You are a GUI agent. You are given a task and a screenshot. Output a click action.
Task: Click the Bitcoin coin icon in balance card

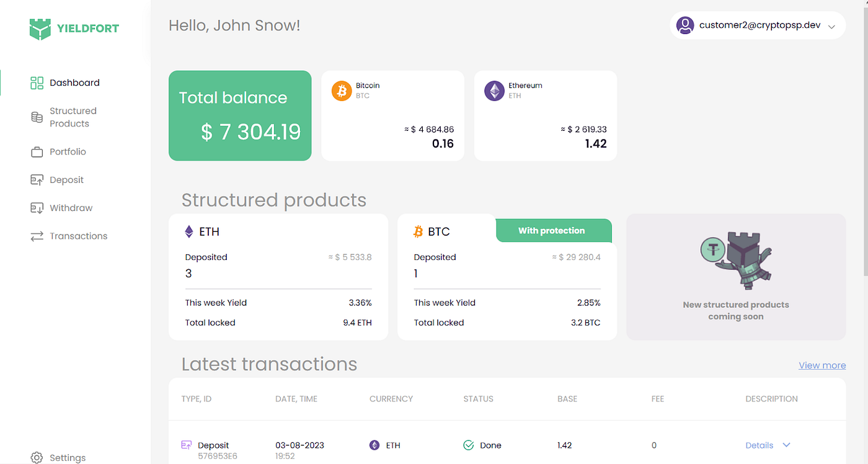(342, 91)
